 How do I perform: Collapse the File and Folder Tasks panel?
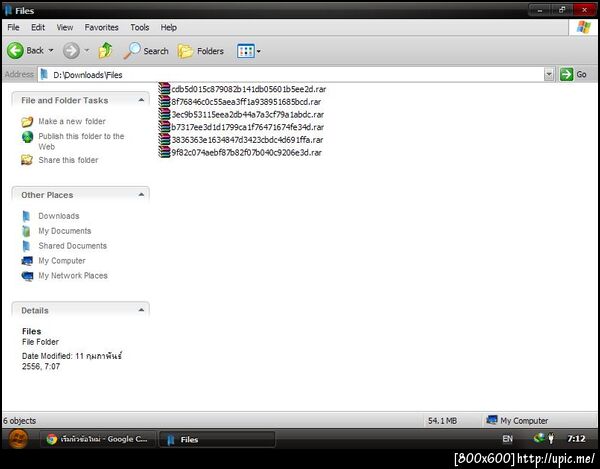click(141, 100)
